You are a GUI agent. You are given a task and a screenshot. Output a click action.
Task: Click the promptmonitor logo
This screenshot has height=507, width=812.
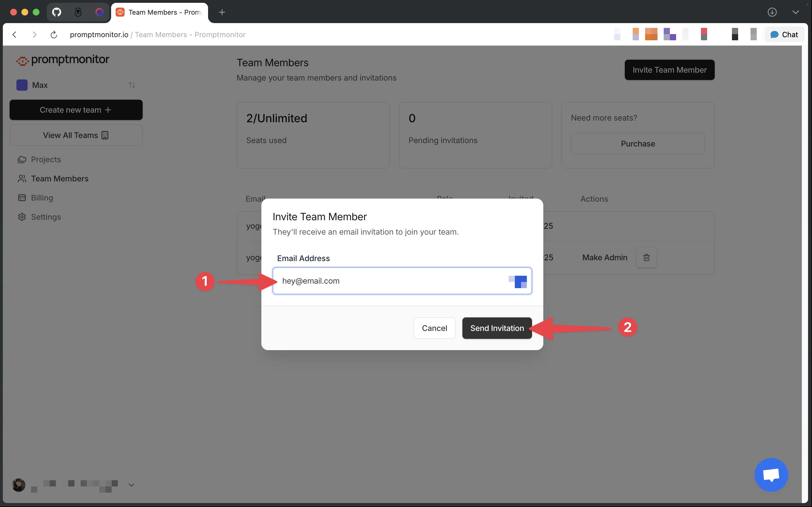63,60
